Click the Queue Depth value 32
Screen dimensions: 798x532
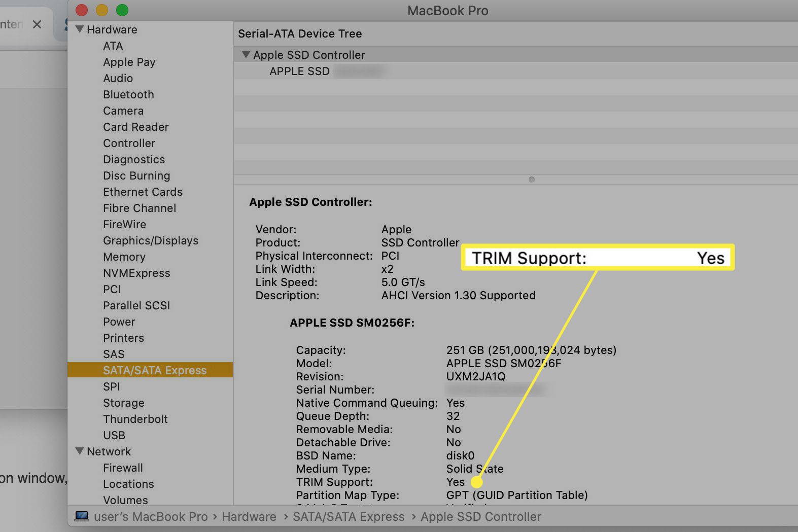[x=453, y=416]
